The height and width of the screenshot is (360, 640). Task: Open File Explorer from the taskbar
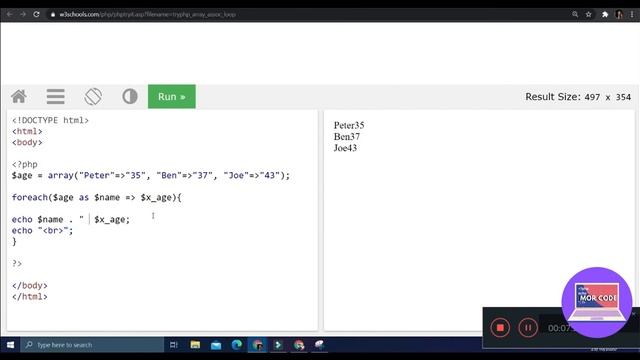tap(195, 345)
